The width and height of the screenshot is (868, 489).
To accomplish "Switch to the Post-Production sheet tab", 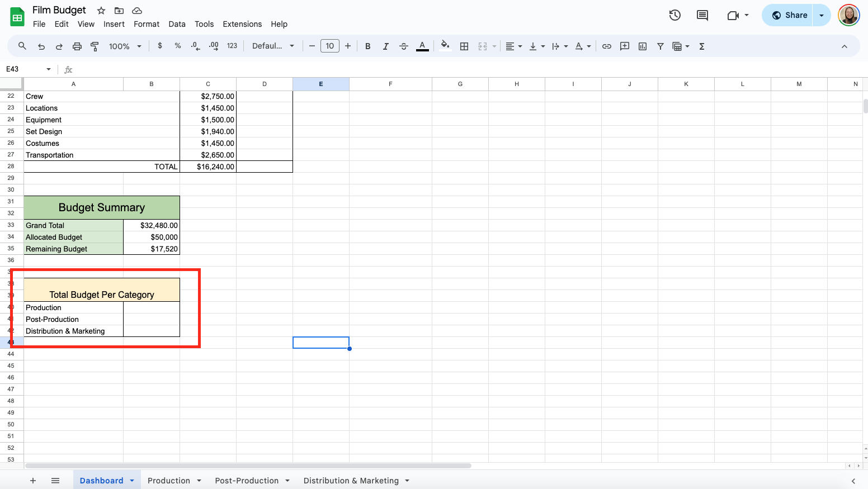I will click(x=247, y=481).
